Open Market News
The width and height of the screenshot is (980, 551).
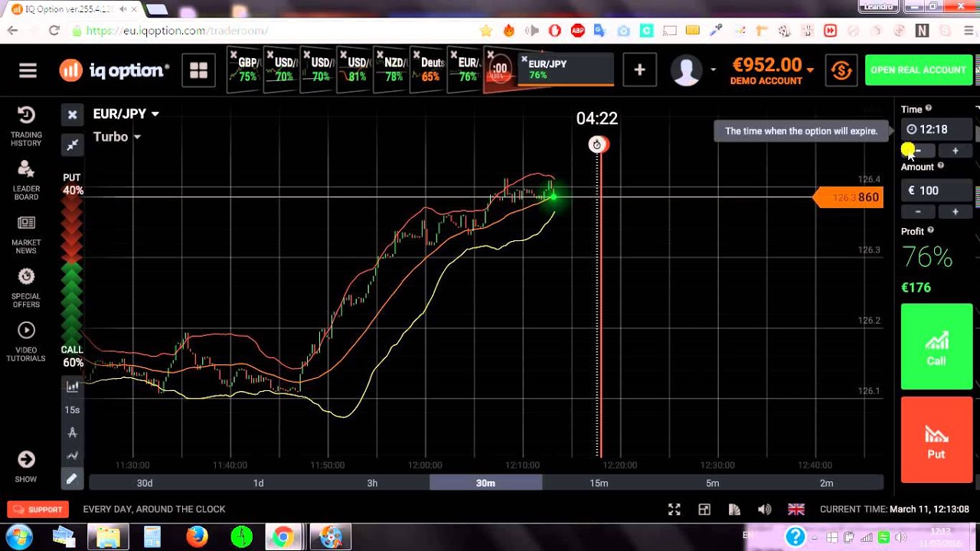pyautogui.click(x=26, y=234)
